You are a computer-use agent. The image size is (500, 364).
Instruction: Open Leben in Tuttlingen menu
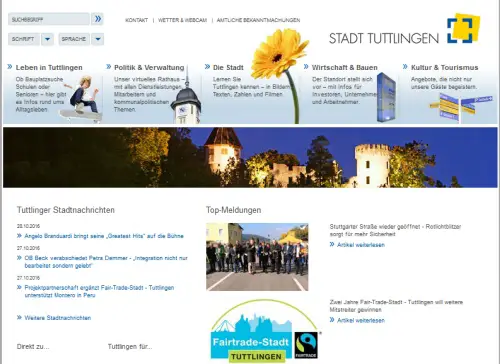[x=49, y=68]
